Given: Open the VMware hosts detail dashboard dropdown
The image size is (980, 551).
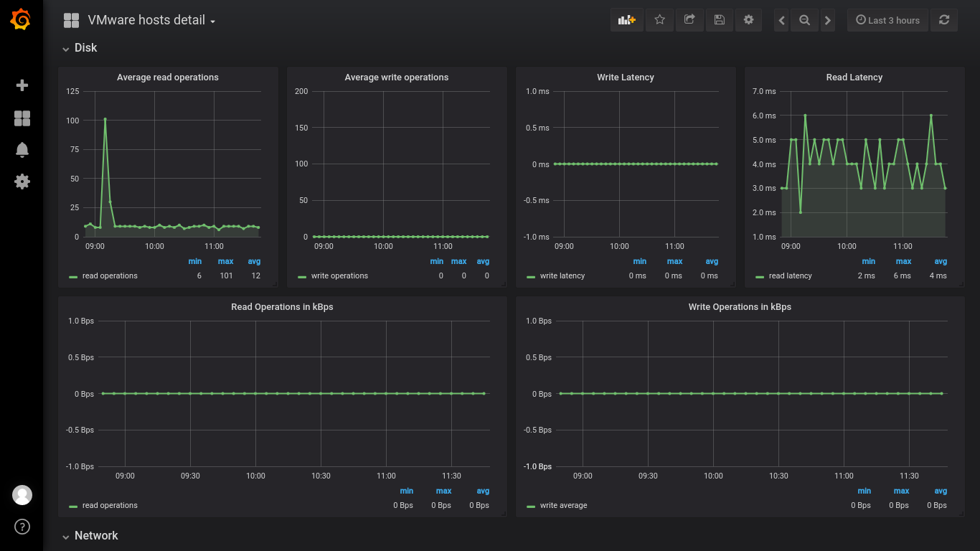Looking at the screenshot, I should 151,20.
